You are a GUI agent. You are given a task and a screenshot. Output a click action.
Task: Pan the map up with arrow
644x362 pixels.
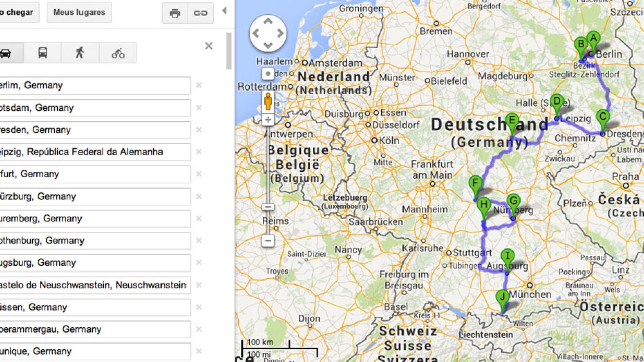click(268, 21)
